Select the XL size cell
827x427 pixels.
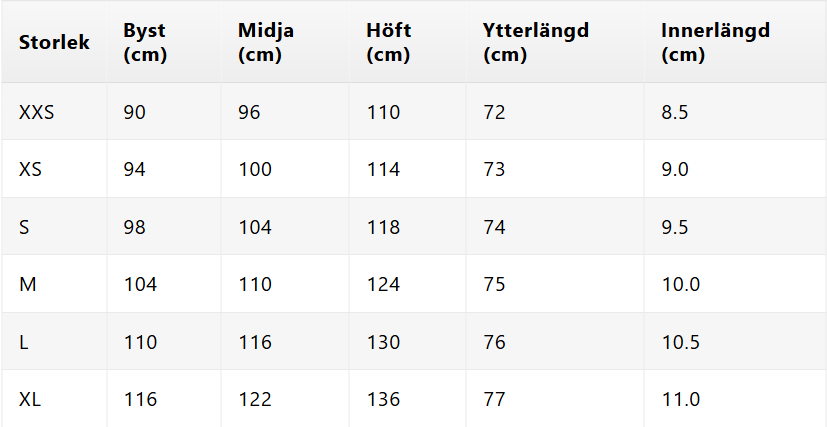coord(30,399)
